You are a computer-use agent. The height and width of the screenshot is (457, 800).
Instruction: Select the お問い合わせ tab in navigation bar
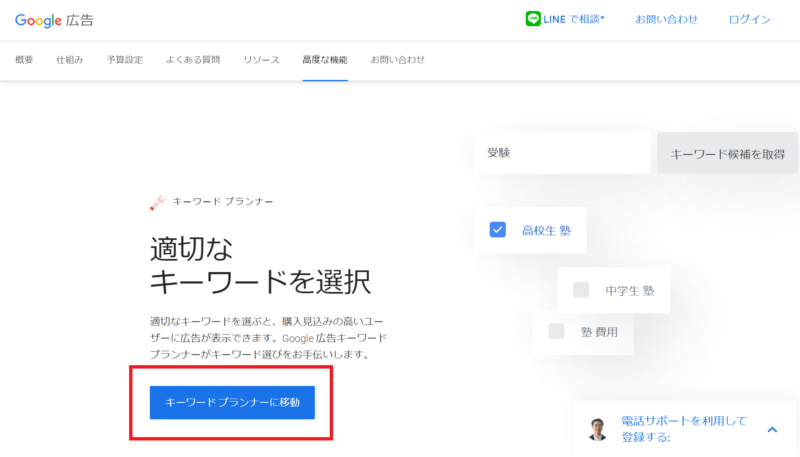397,60
